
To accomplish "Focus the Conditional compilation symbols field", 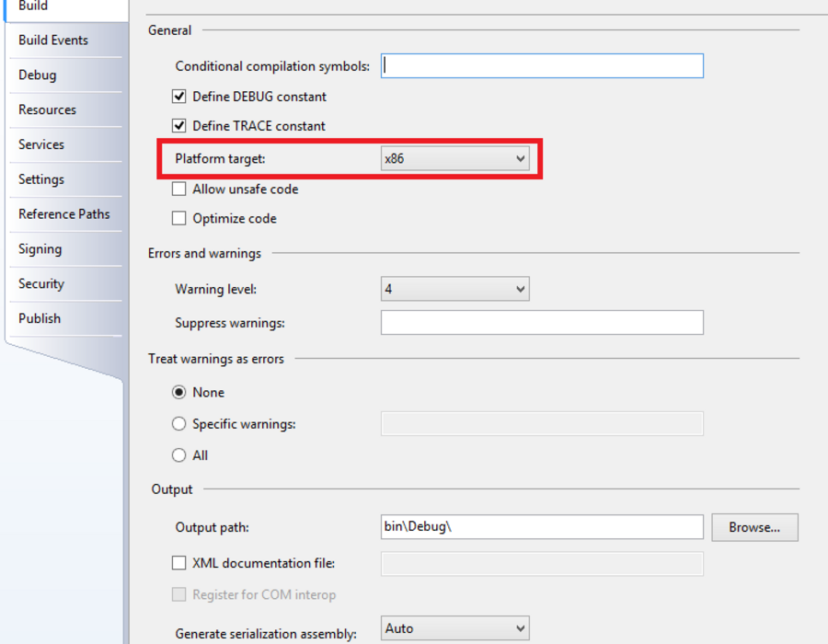I will click(x=542, y=66).
